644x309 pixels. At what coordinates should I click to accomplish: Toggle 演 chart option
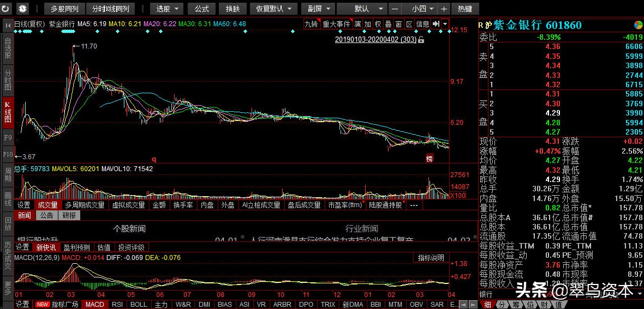tap(357, 24)
